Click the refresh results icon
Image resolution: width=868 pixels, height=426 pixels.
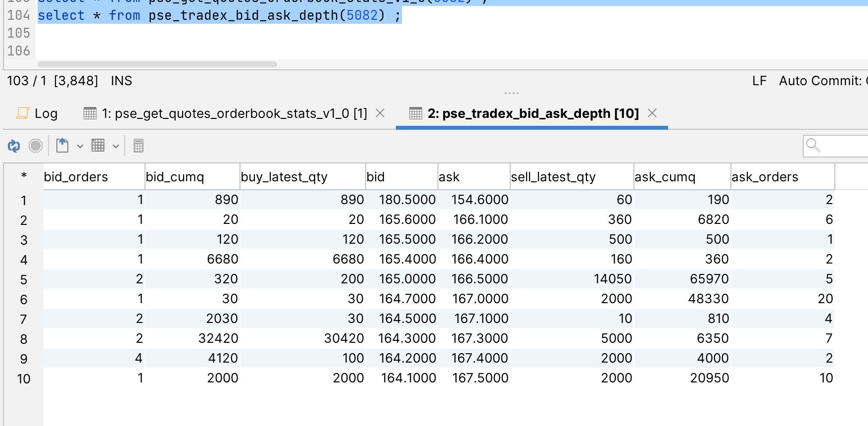(14, 146)
